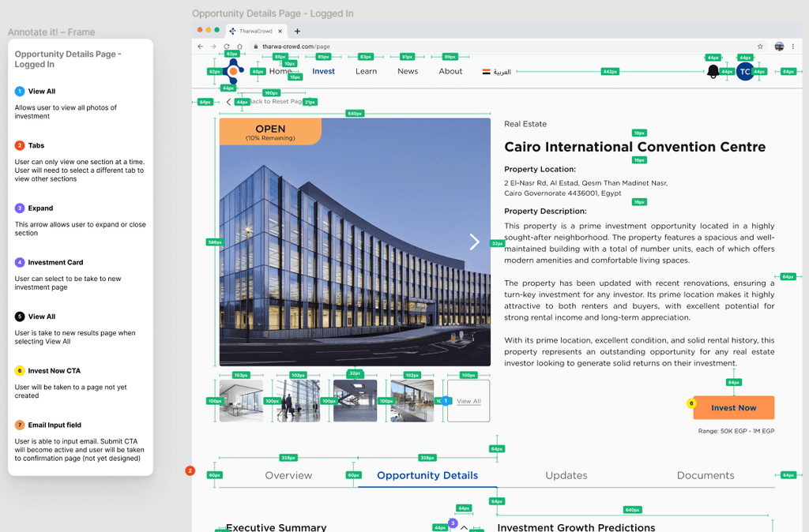This screenshot has width=809, height=532.
Task: Click the Property Description heading
Action: [545, 211]
